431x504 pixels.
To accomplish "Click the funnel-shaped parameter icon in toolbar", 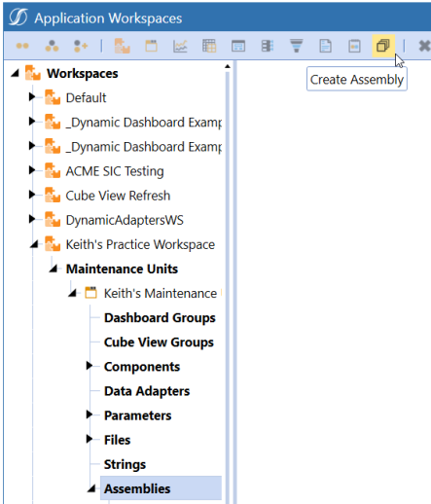I will click(296, 46).
